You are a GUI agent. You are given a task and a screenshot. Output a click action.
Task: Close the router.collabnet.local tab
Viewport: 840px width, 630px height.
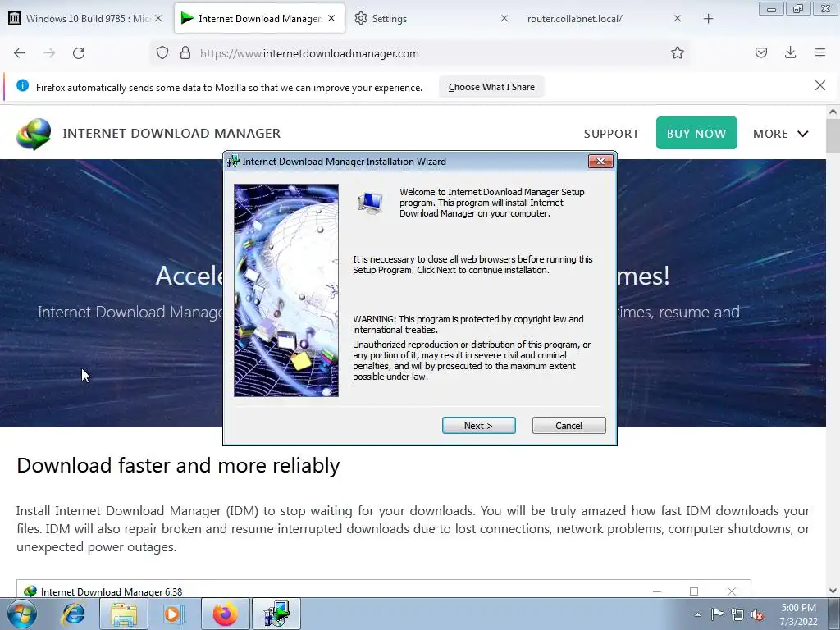(677, 18)
